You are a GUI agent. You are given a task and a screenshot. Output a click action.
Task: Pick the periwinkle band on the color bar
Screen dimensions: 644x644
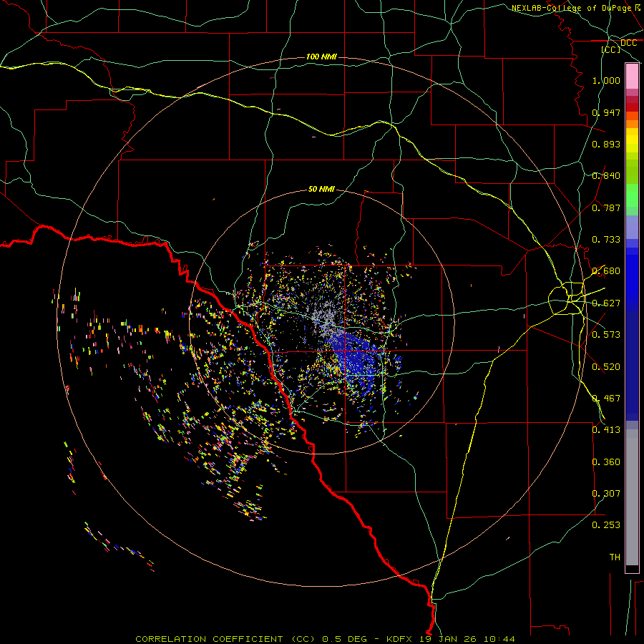click(632, 227)
